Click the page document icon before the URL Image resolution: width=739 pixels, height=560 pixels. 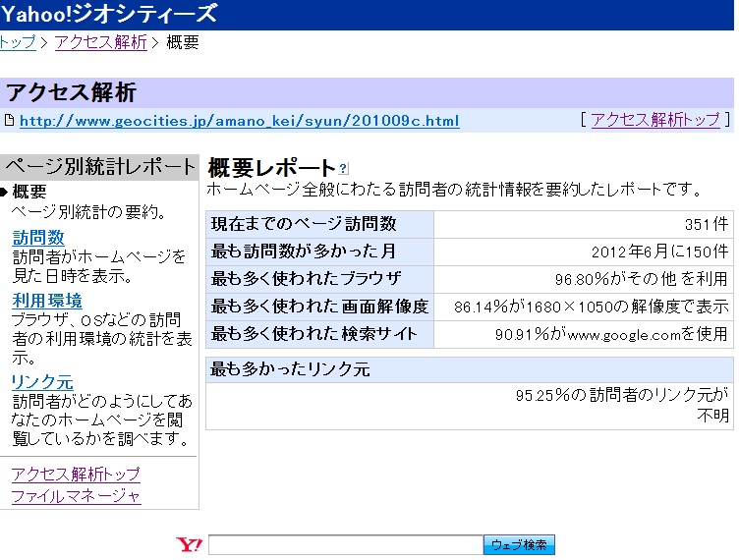[x=9, y=120]
